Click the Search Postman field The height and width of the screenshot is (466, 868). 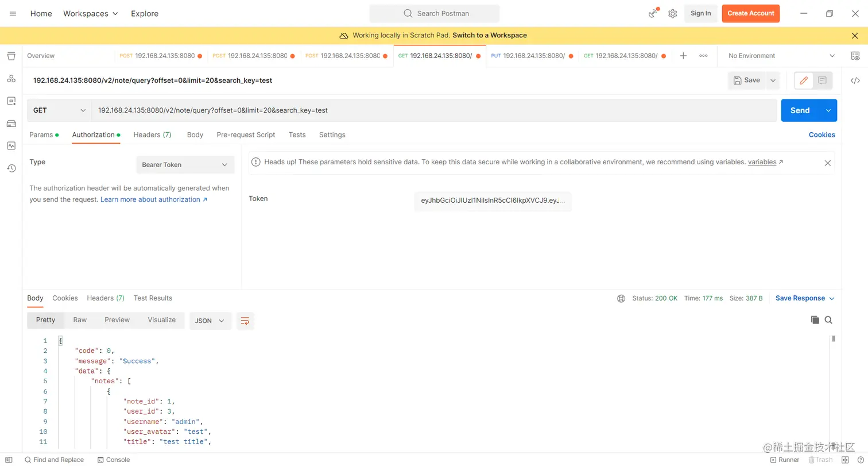pos(435,13)
